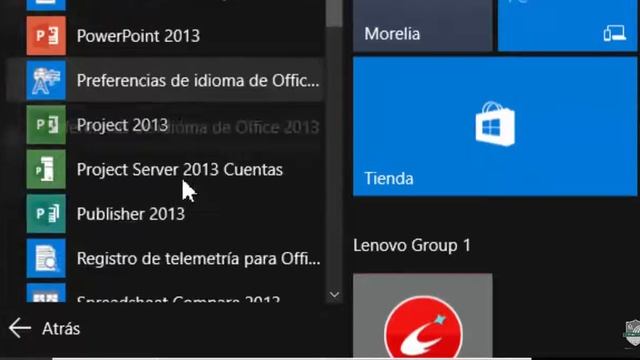Open the PowerPoint 2013 app icon
Viewport: 640px width, 360px height.
[x=46, y=36]
